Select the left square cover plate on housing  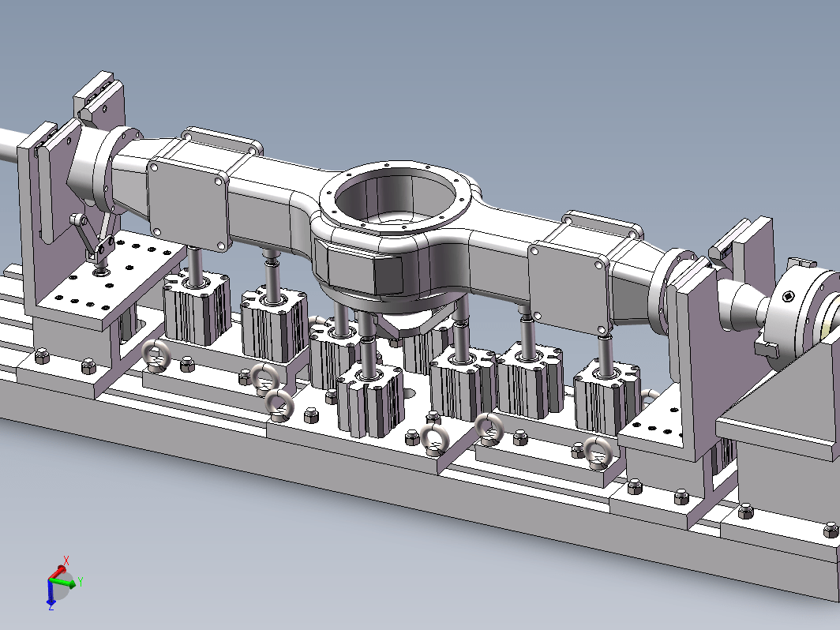tap(187, 204)
